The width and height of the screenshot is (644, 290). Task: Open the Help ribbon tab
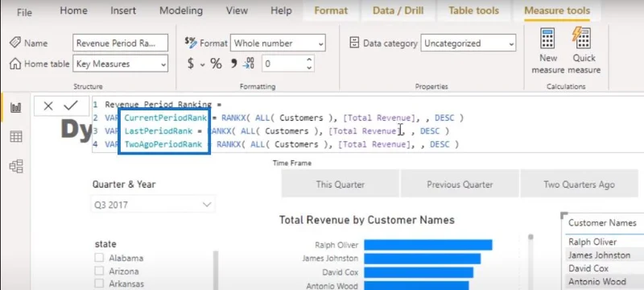tap(281, 10)
